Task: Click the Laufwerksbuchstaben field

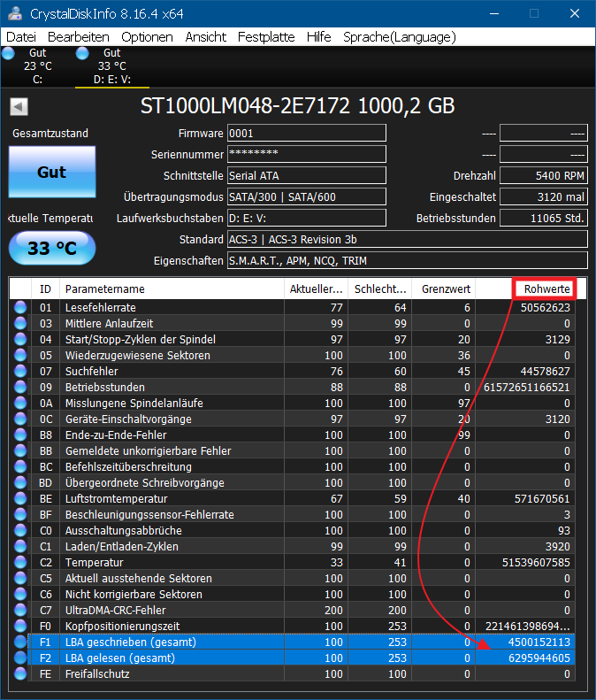Action: click(307, 219)
